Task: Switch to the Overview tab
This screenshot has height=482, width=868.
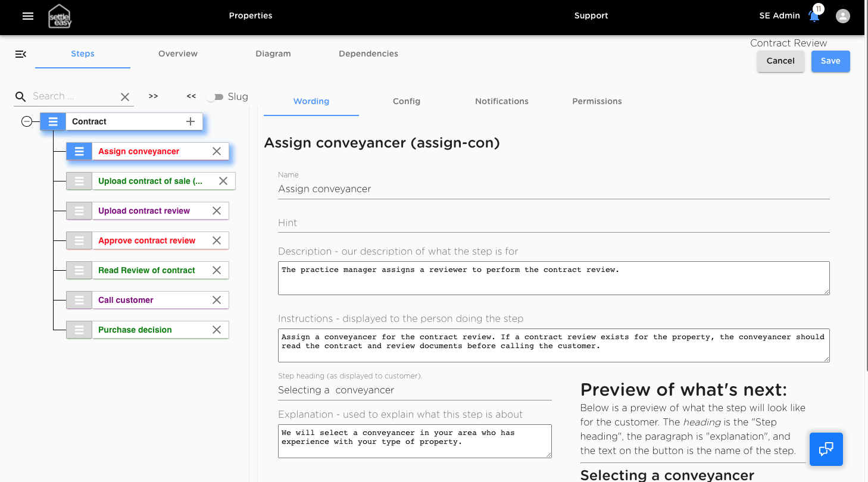Action: [178, 54]
